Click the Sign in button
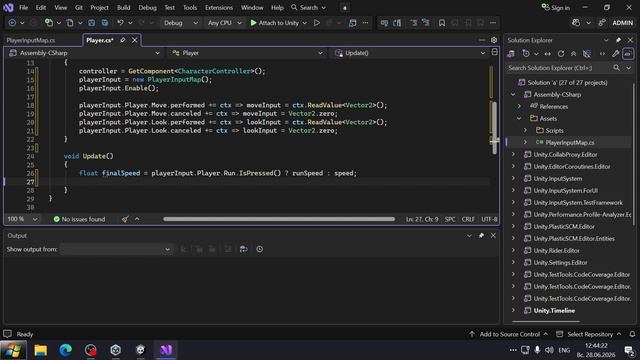The height and width of the screenshot is (360, 640). tap(556, 7)
